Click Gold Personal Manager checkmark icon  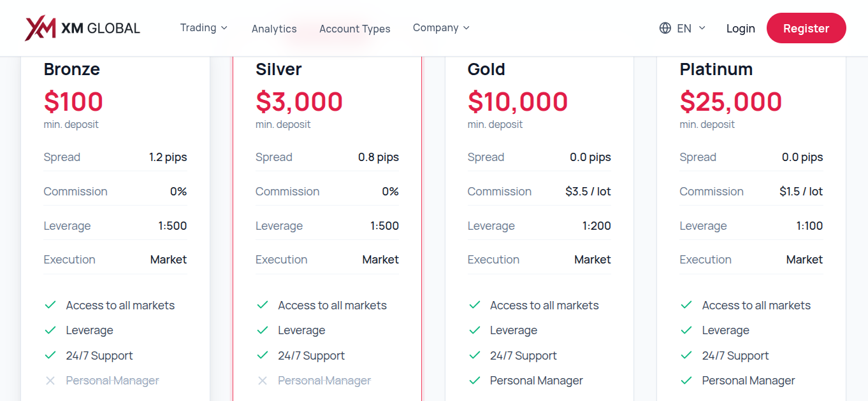coord(474,381)
